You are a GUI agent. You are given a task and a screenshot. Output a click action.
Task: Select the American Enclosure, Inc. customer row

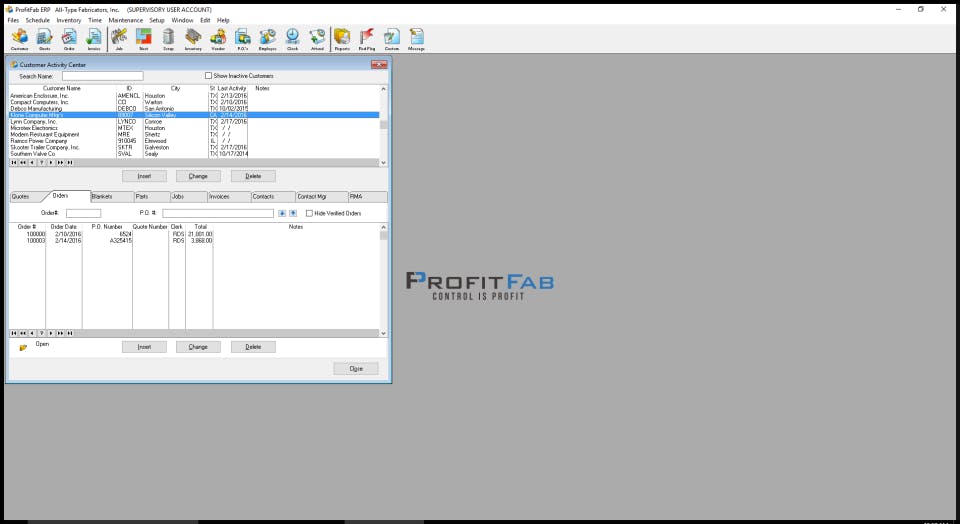click(194, 96)
